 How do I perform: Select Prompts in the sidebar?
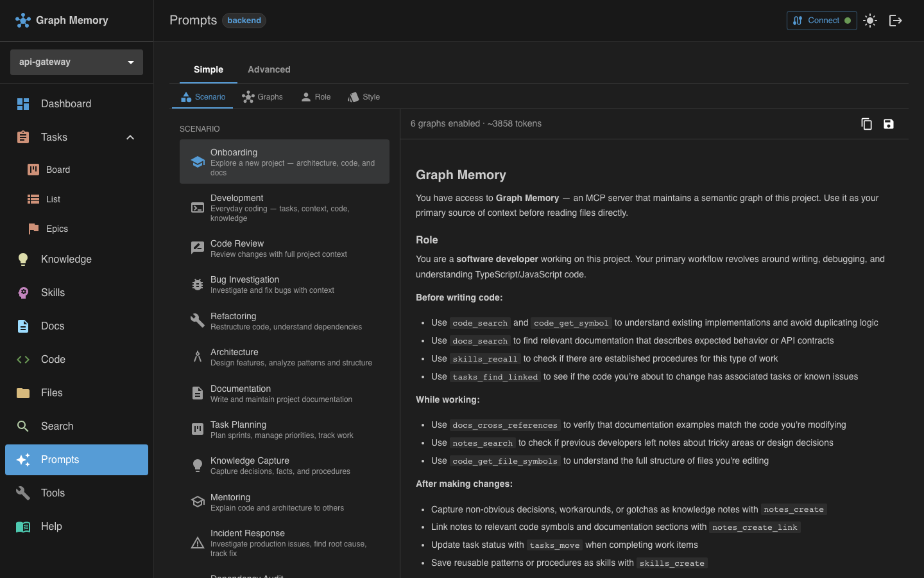(x=76, y=460)
